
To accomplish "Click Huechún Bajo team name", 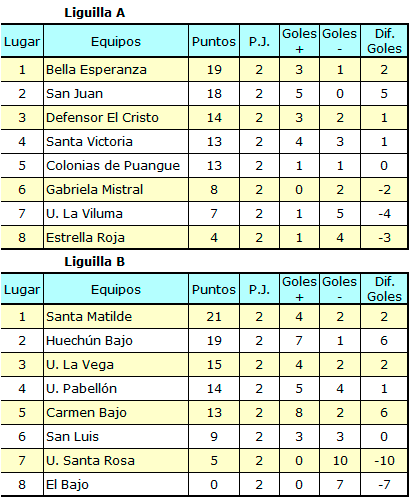I will pos(89,340).
